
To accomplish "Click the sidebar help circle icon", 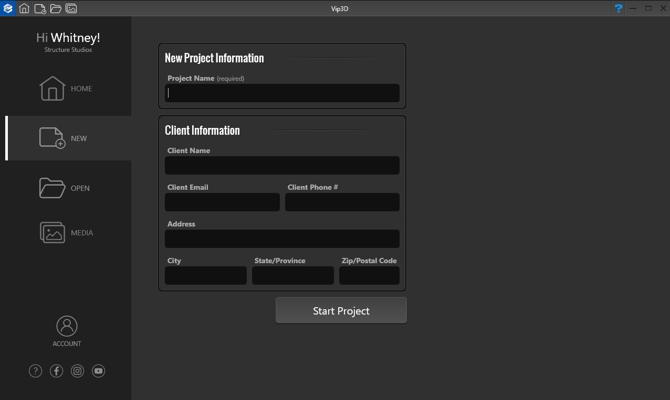I will point(35,371).
